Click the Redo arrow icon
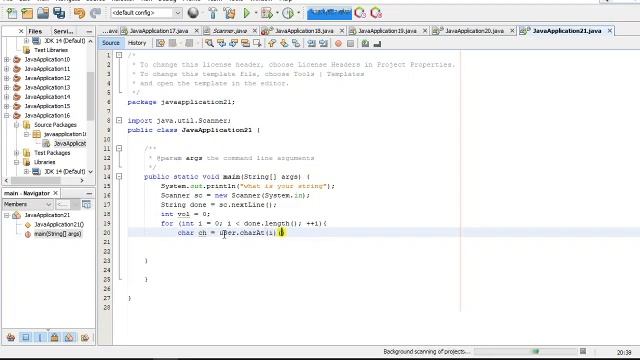Image resolution: width=640 pixels, height=360 pixels. coord(96,13)
